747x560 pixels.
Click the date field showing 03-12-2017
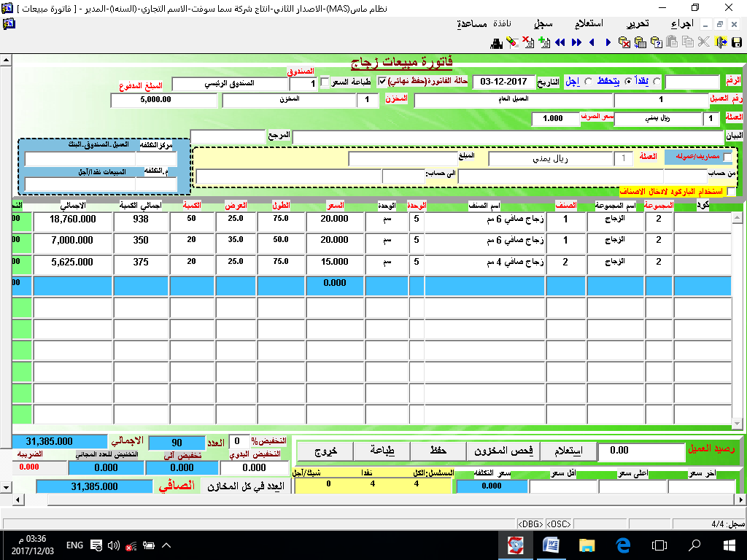click(503, 81)
